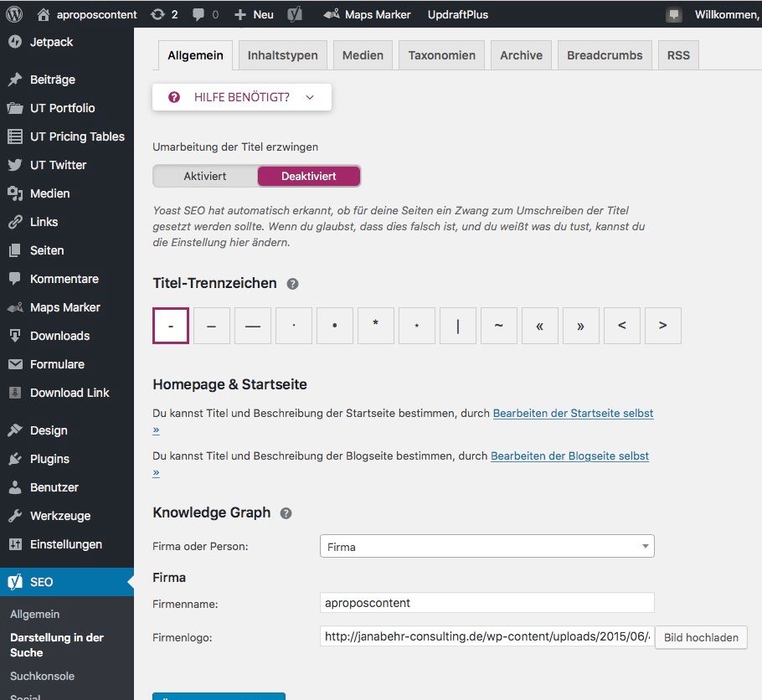Click the UT Pricing Tables icon
This screenshot has width=762, height=700.
15,136
